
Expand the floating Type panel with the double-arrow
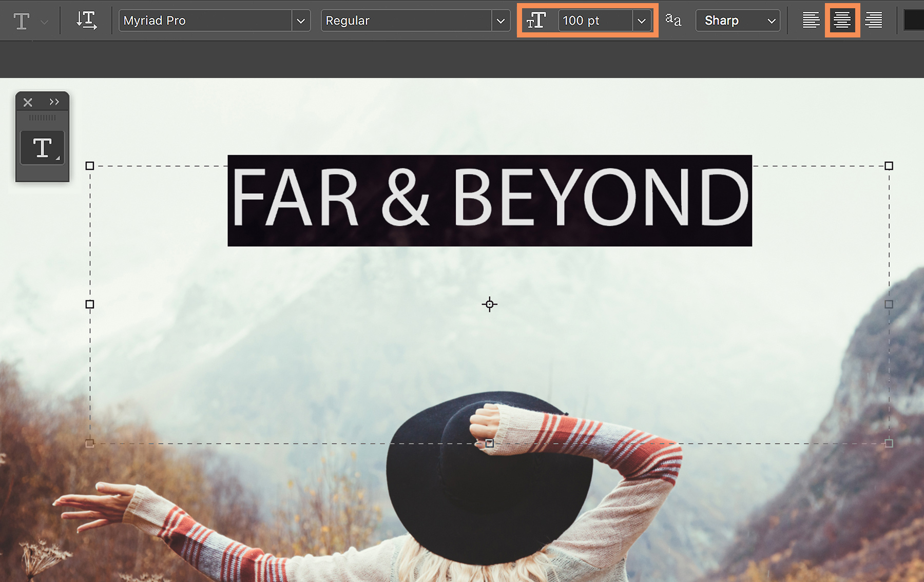54,102
